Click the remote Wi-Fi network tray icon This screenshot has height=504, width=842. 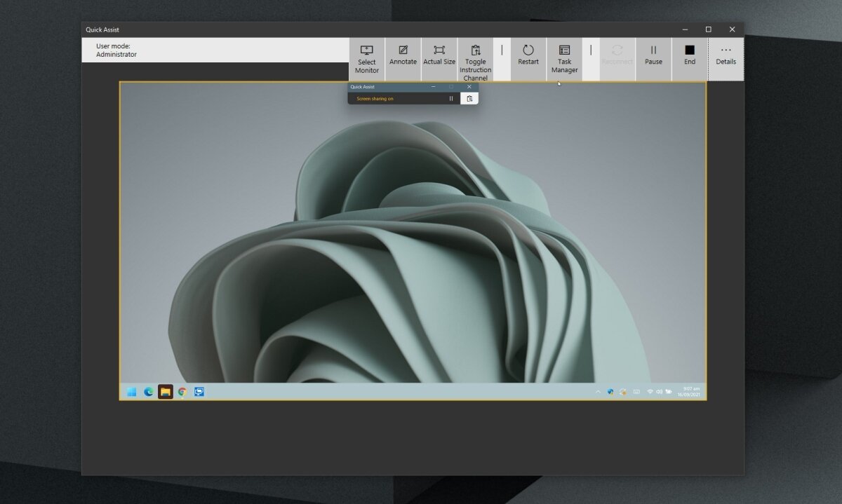pyautogui.click(x=650, y=392)
